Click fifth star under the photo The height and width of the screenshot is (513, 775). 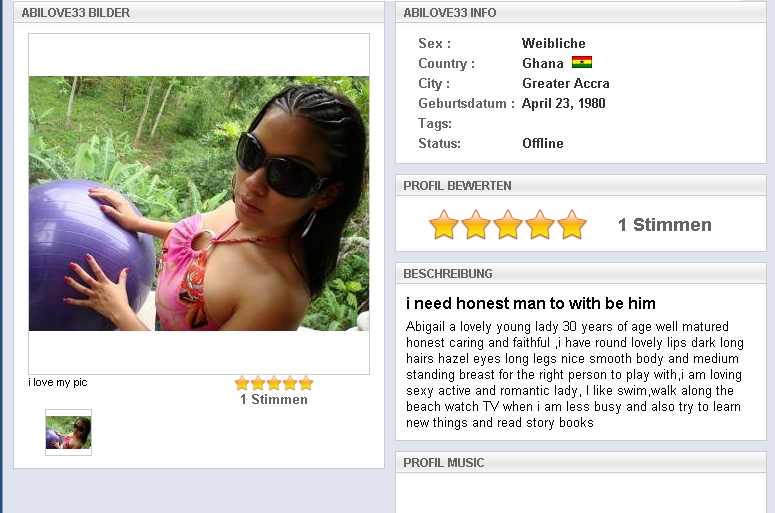tap(306, 383)
